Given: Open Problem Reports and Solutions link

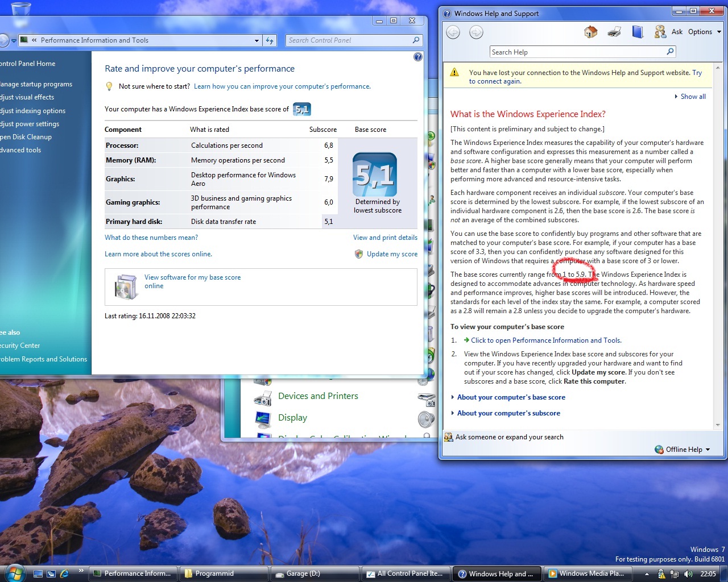Looking at the screenshot, I should 43,359.
